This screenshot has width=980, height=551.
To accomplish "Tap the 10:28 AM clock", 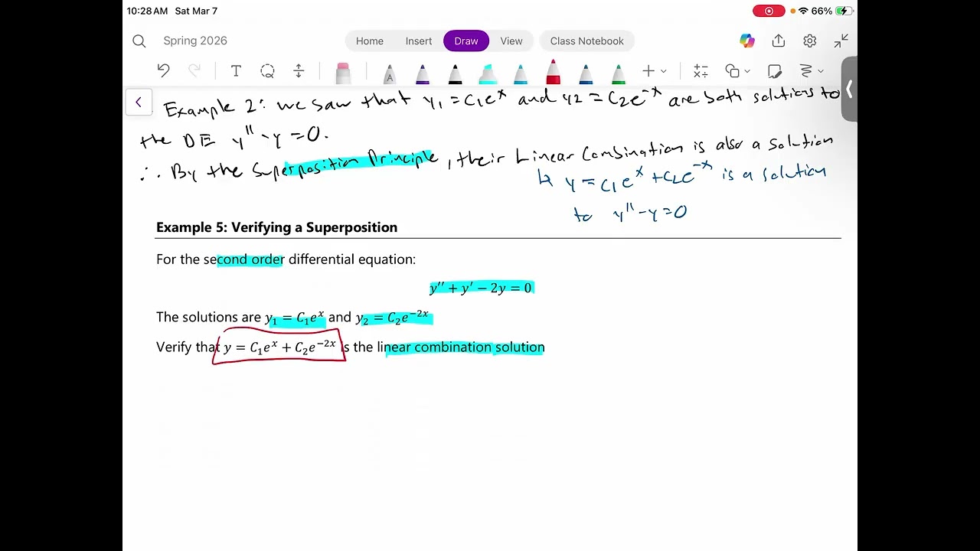I will (147, 11).
